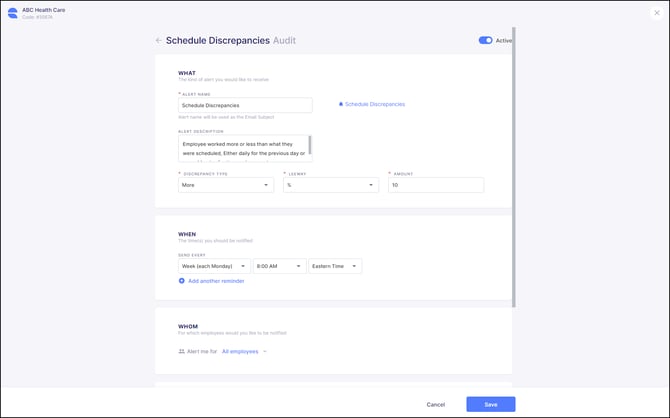This screenshot has height=418, width=670.
Task: Click the WHOM section heading
Action: 188,327
